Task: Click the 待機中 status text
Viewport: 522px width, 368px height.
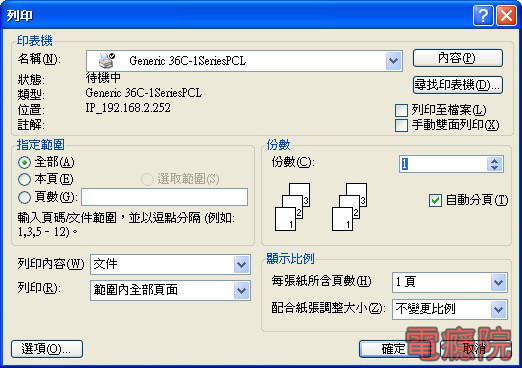Action: click(103, 78)
